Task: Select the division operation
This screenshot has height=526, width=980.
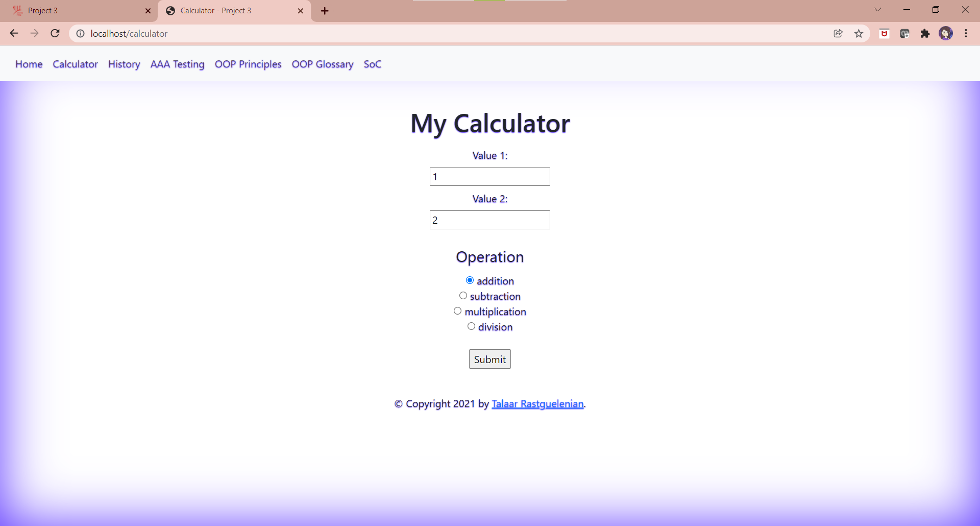Action: (x=471, y=326)
